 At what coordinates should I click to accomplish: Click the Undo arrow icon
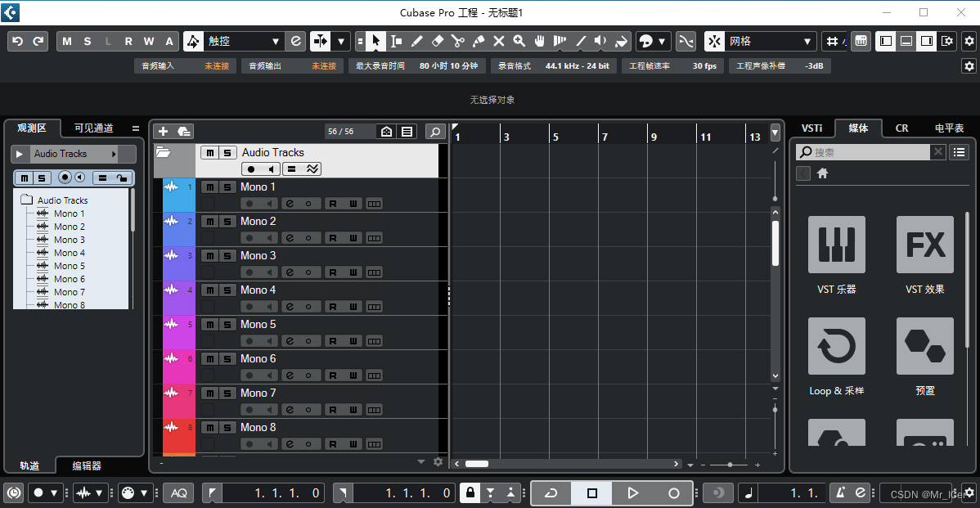point(17,41)
